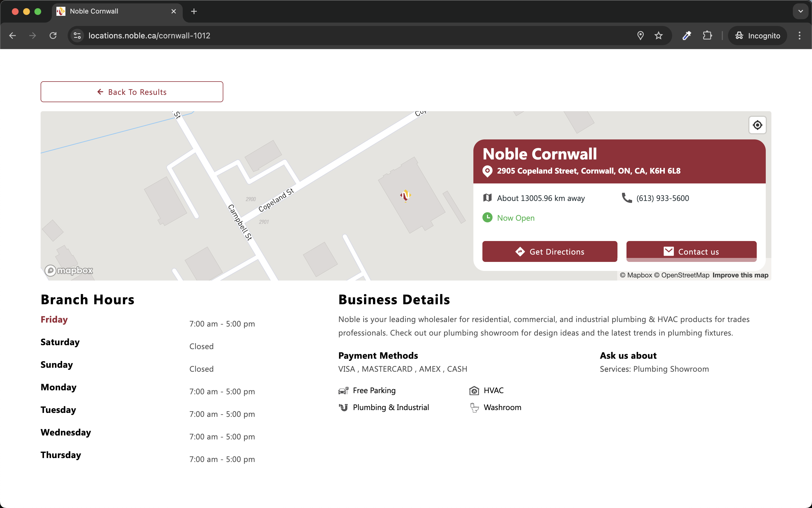Open the Extensions puzzle icon
The width and height of the screenshot is (812, 508).
[x=707, y=36]
